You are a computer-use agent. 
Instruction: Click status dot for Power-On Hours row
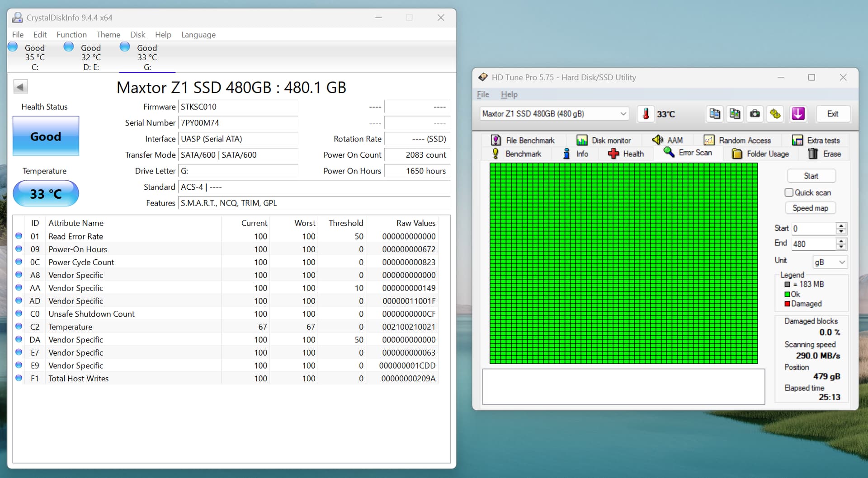(x=19, y=248)
